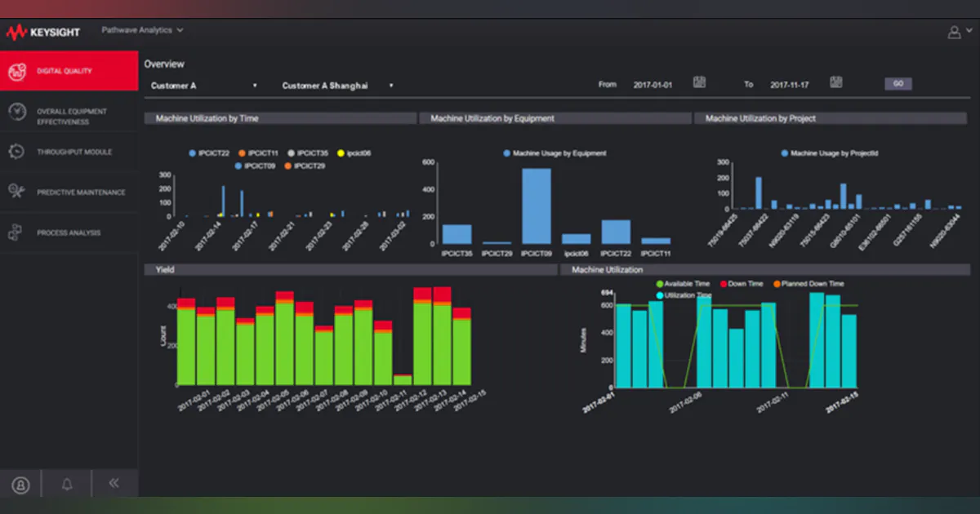
Task: Click the Keysight logo
Action: [43, 33]
